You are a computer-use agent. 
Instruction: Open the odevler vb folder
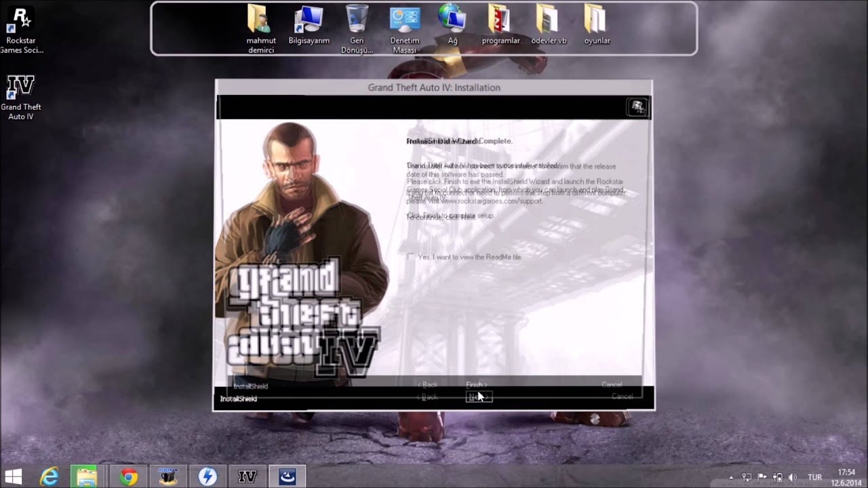(x=549, y=25)
